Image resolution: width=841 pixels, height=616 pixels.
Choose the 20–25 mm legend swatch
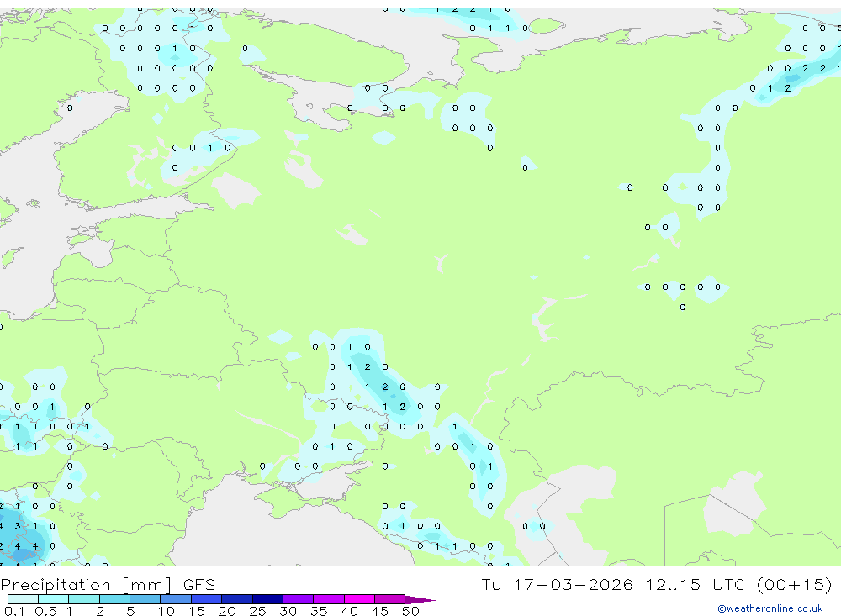(237, 599)
